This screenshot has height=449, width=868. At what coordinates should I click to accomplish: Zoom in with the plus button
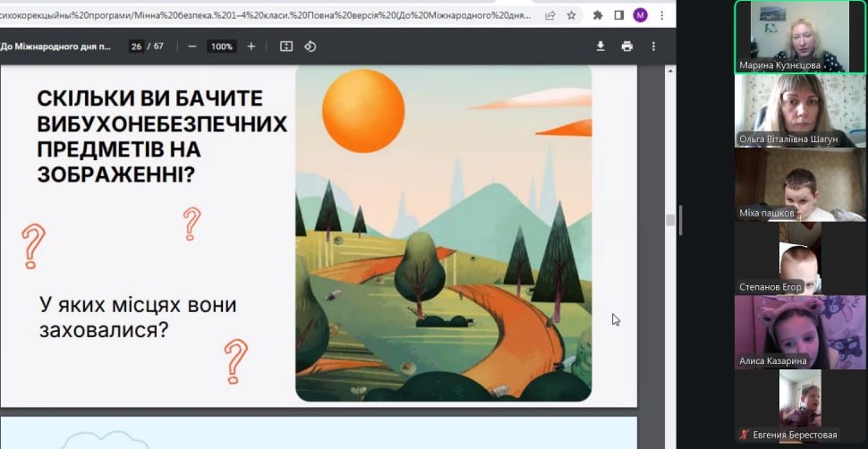coord(251,47)
